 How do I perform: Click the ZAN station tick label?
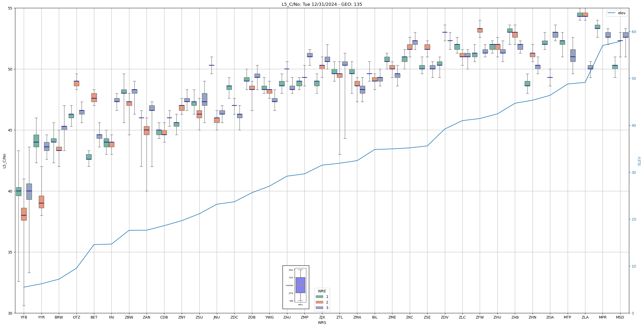tap(147, 317)
